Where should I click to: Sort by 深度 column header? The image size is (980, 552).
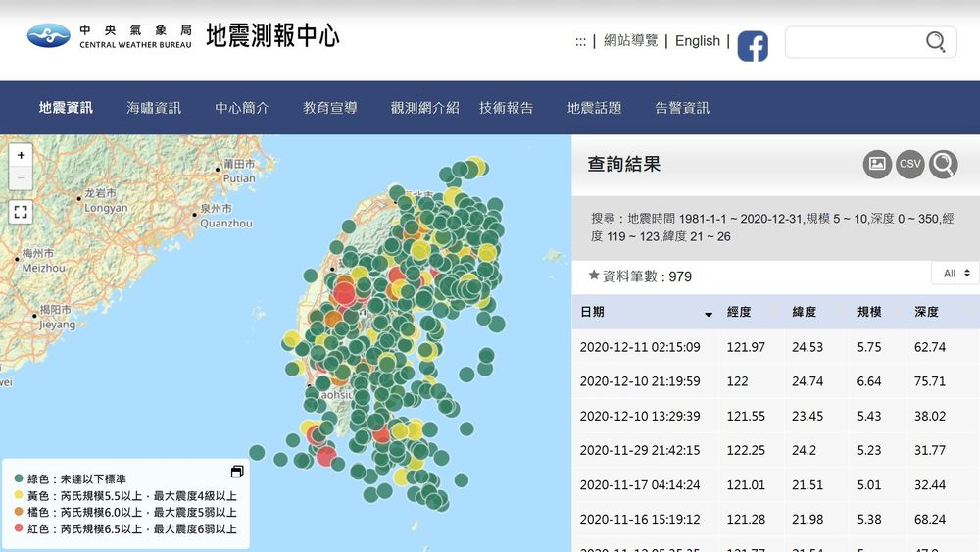pos(926,312)
